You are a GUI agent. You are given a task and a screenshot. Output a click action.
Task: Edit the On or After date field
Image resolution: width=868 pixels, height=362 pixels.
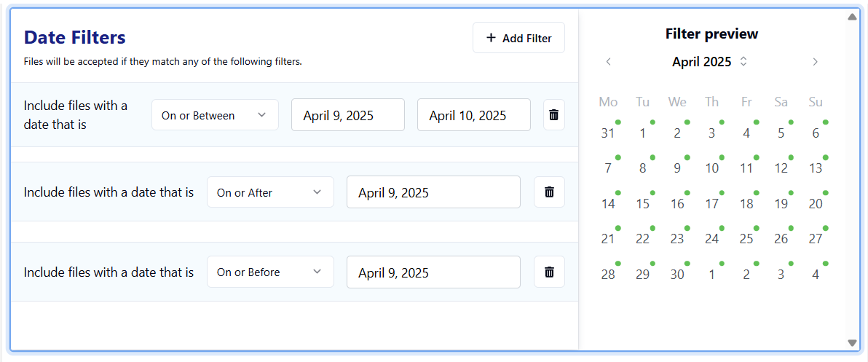point(433,192)
